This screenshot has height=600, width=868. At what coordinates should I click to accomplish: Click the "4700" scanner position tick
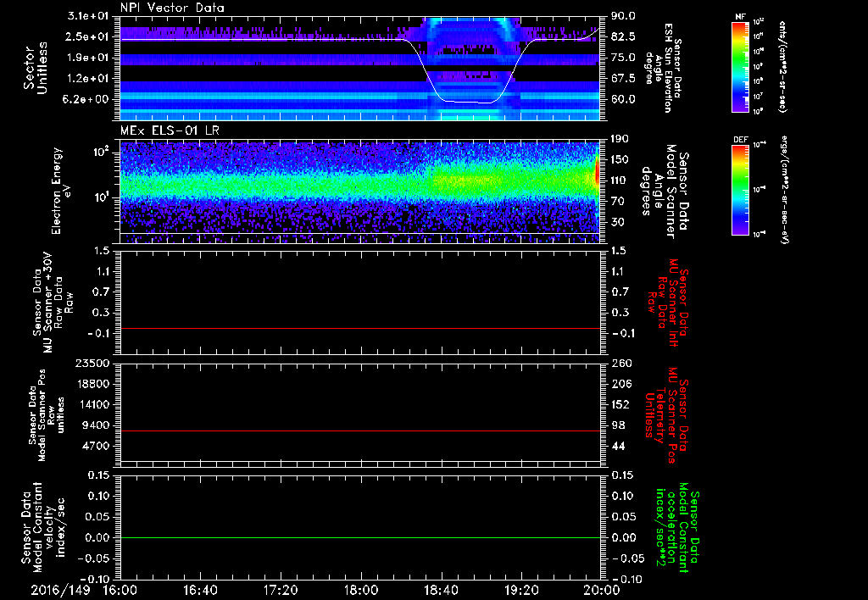coord(97,446)
